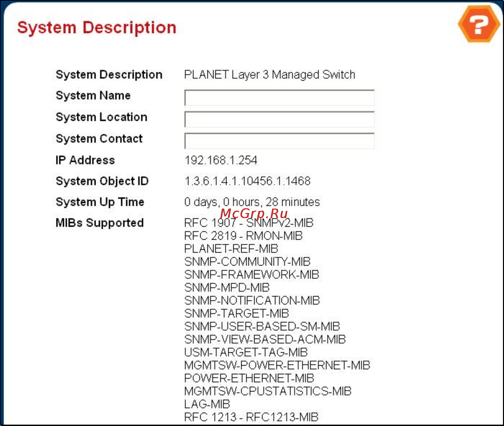Select the 'System Contact' label
Screen dimensions: 504x426
(x=99, y=139)
